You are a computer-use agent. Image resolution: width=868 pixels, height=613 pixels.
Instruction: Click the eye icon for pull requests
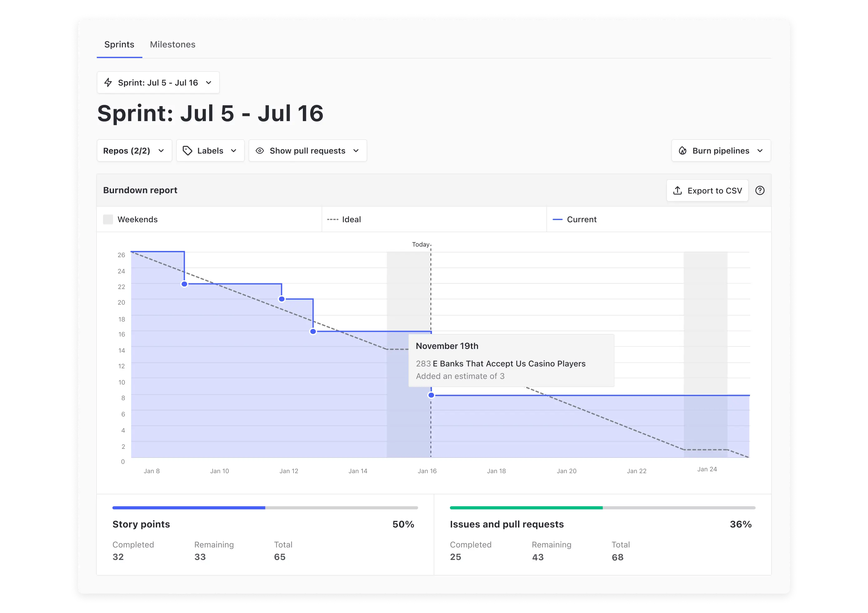(260, 150)
